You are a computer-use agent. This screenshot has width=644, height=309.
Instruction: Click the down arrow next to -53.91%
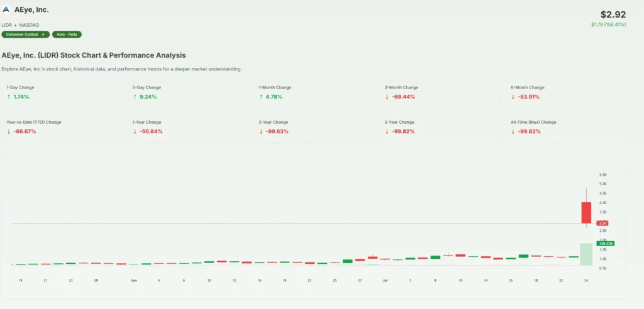point(513,97)
